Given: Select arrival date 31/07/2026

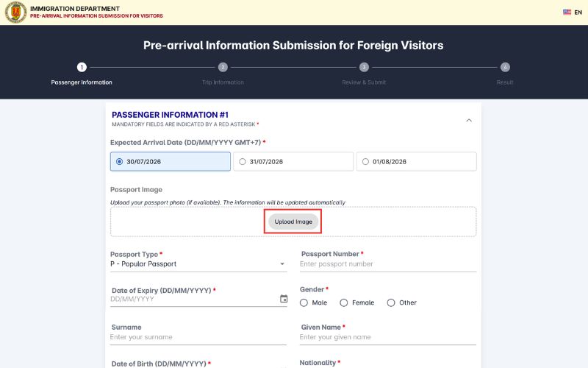Looking at the screenshot, I should (293, 161).
